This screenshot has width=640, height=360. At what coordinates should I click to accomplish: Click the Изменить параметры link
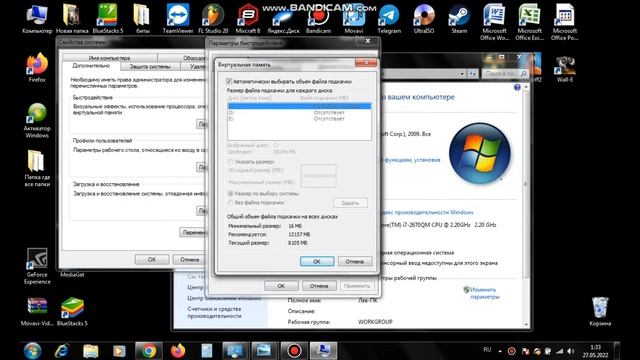coord(484,293)
